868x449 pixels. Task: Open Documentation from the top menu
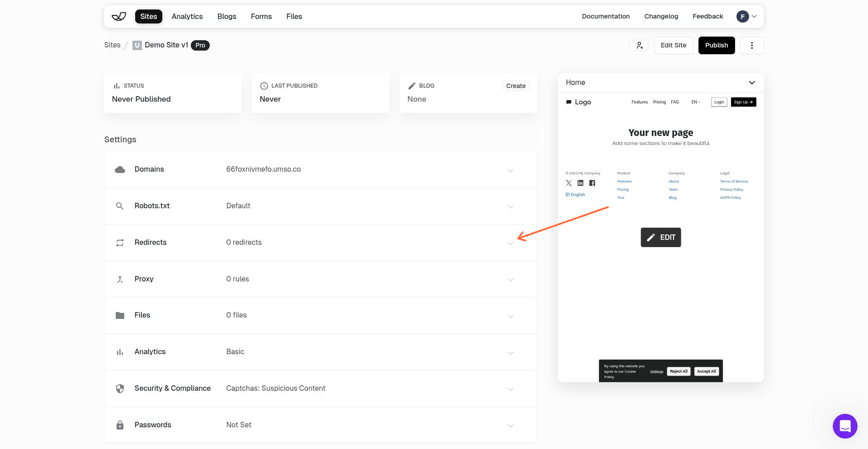click(606, 16)
